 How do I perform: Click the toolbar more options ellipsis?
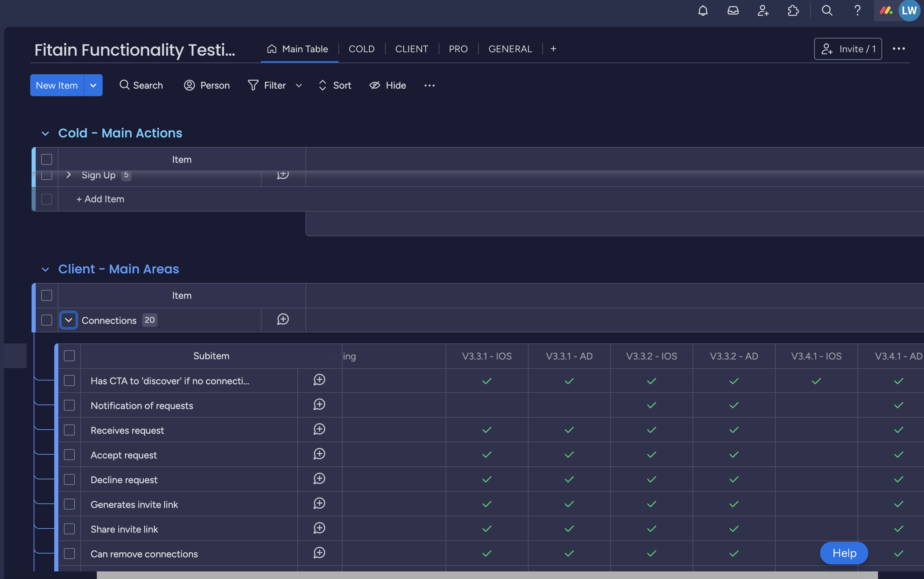429,85
